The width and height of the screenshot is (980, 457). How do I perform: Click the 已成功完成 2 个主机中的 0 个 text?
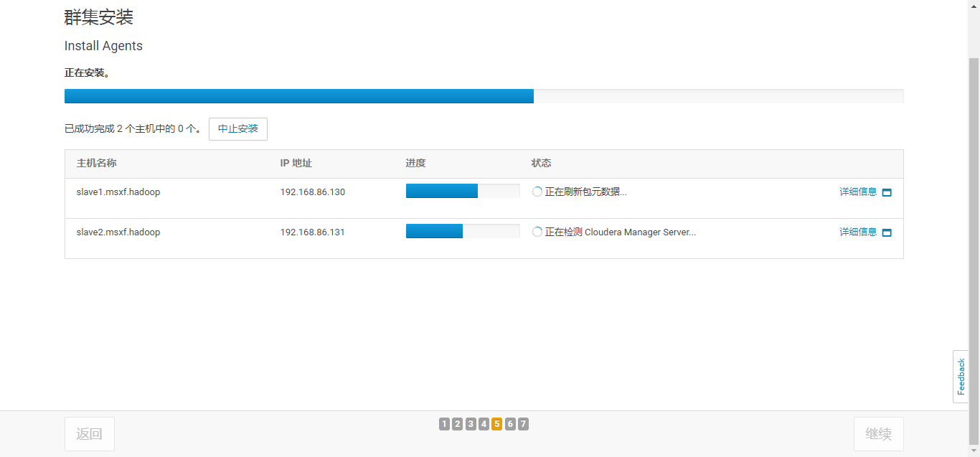pos(133,129)
